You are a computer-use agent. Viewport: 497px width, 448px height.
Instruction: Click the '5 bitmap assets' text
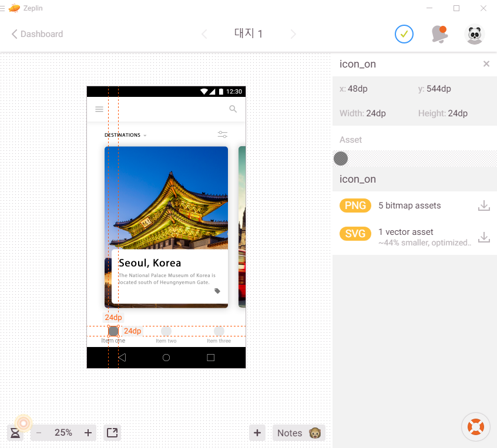point(409,206)
